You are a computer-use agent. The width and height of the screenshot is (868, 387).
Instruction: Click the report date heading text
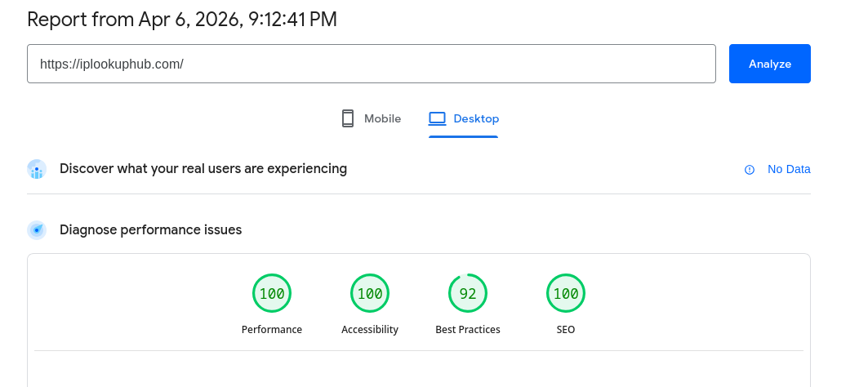[x=182, y=20]
